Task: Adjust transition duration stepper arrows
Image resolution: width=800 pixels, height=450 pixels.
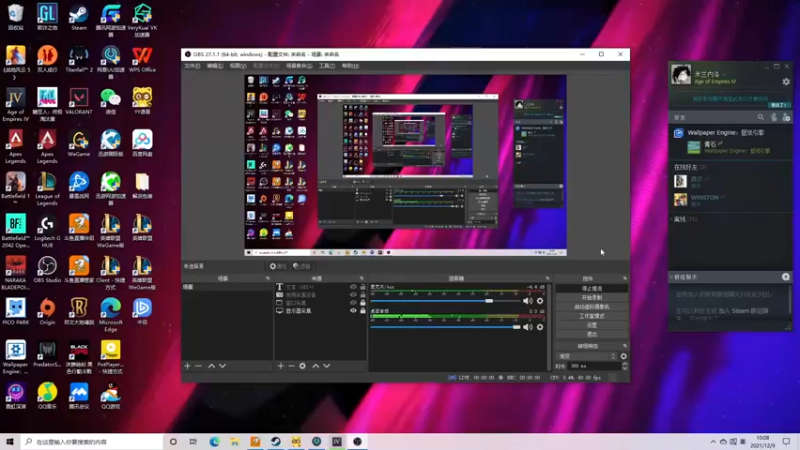Action: coord(624,366)
